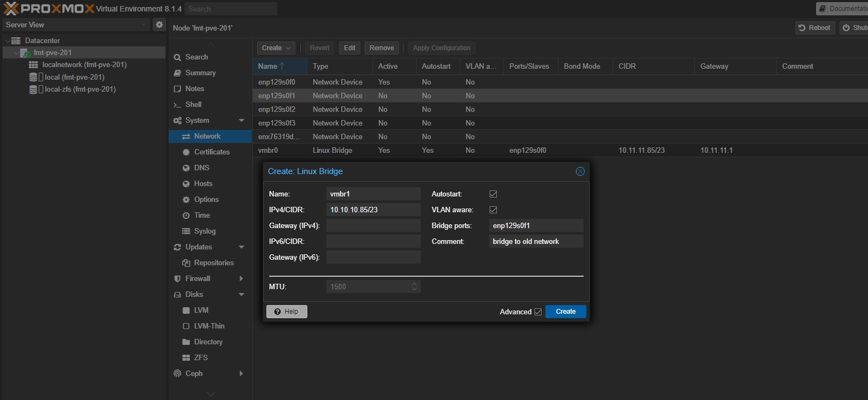Click the Gateway (IPv4) input field

[373, 225]
